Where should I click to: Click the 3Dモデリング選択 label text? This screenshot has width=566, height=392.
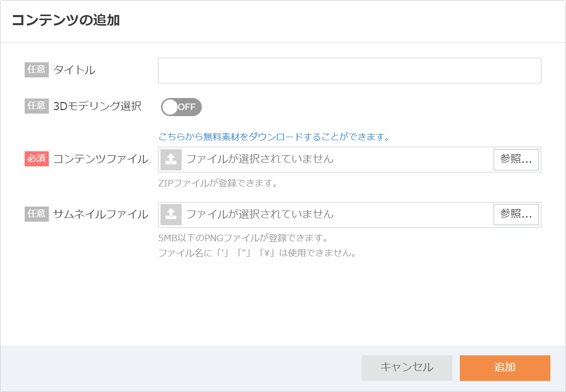[x=97, y=106]
